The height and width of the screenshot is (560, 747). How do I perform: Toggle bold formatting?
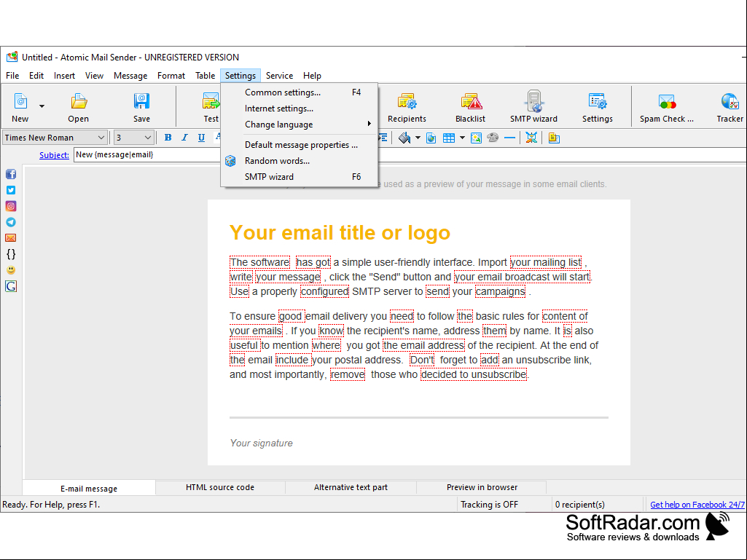point(168,138)
